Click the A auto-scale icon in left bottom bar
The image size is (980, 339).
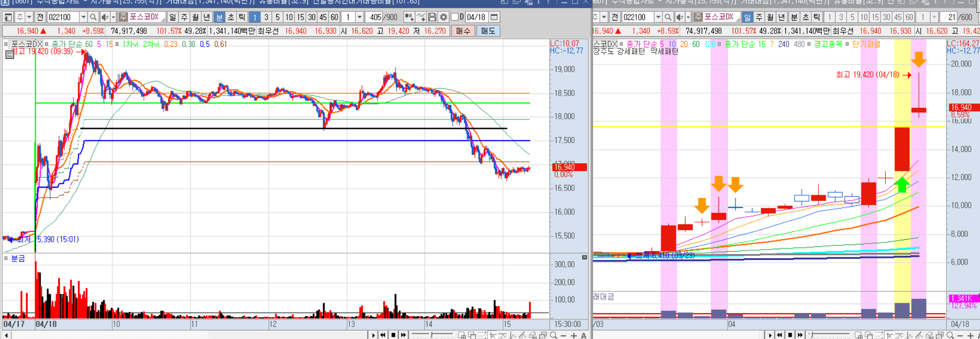click(x=584, y=335)
